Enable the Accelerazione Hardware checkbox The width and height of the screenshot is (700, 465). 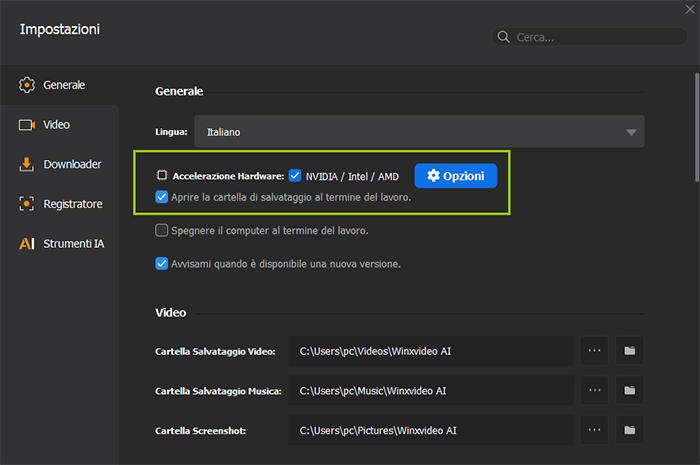pos(162,176)
